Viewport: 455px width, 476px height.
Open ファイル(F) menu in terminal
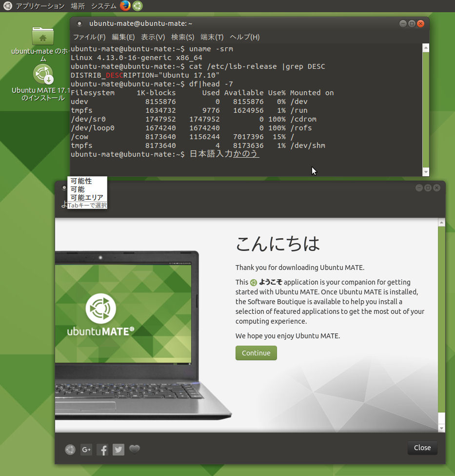pyautogui.click(x=89, y=37)
